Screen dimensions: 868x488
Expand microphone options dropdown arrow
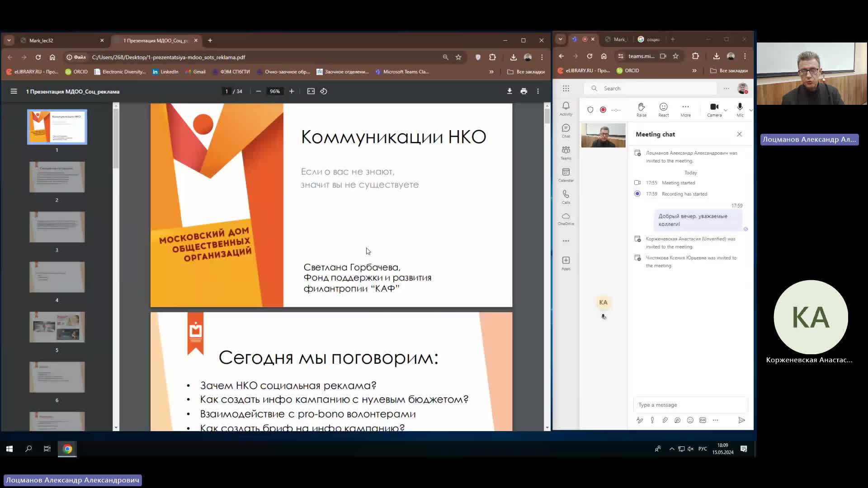click(750, 110)
